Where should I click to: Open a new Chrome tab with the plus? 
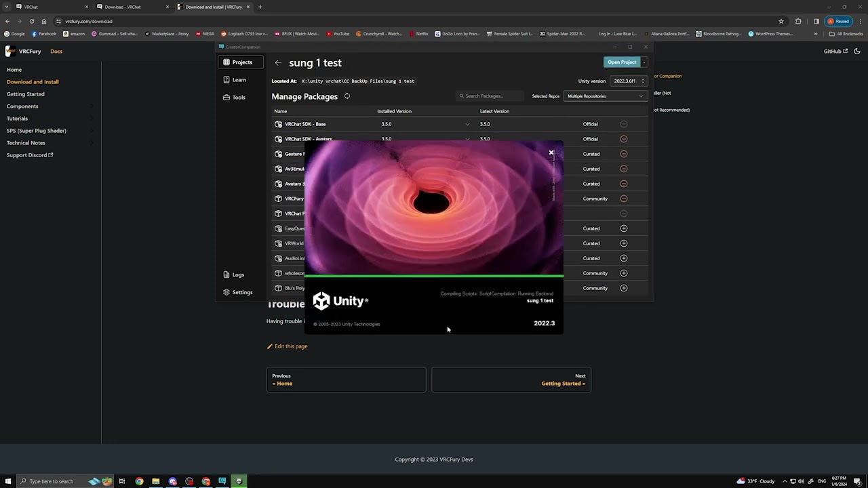click(x=260, y=7)
